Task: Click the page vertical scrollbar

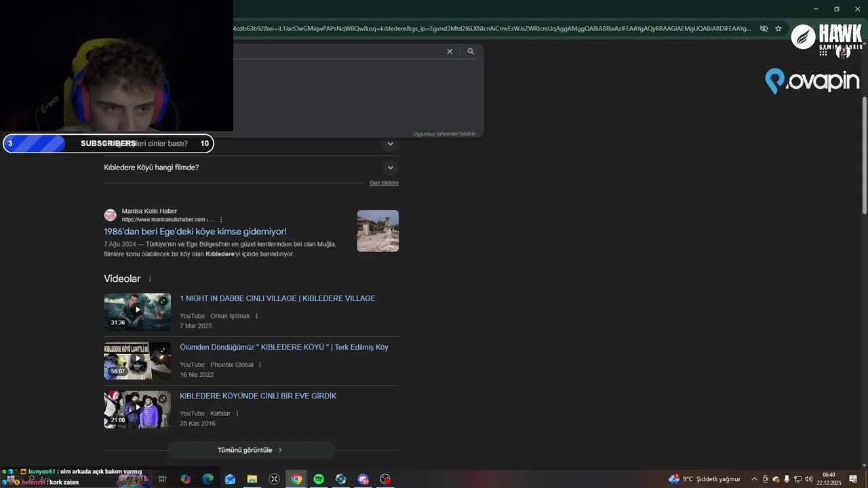Action: coord(864,156)
